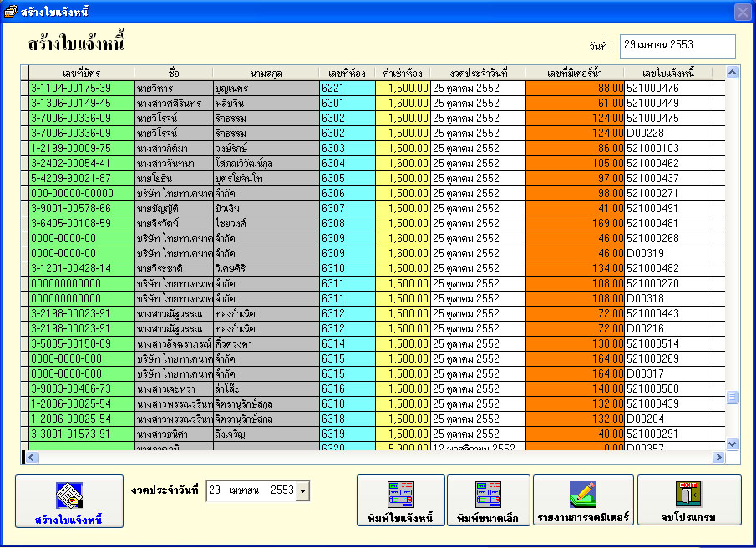Click the app icon in the title bar
Viewport: 756px width, 548px height.
point(10,11)
